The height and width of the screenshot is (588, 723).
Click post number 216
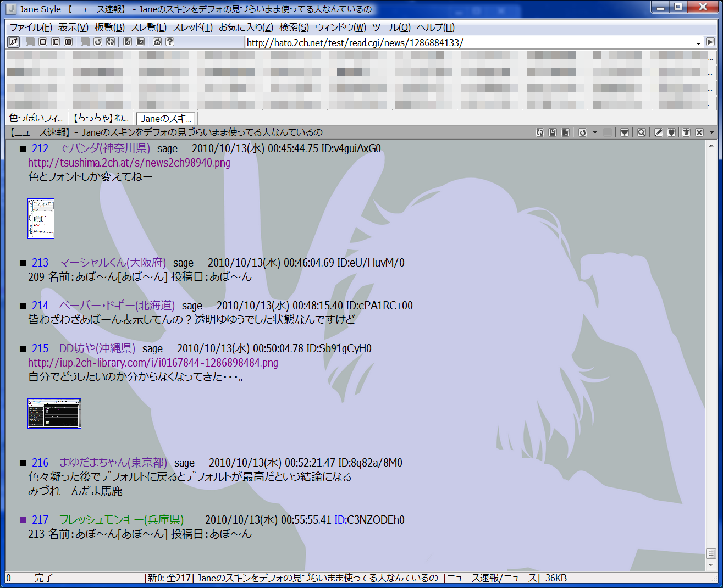pos(40,463)
